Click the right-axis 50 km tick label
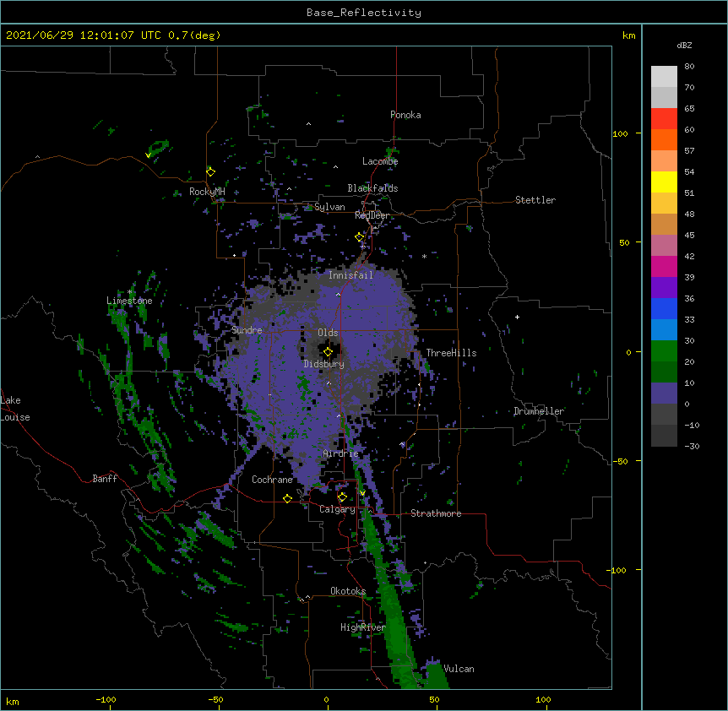The height and width of the screenshot is (711, 728). coord(624,242)
